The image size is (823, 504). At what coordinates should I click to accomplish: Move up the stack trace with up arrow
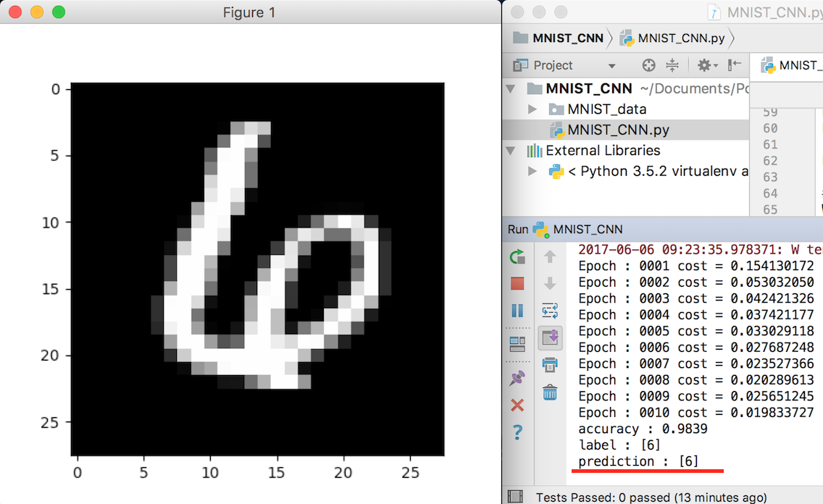click(550, 256)
